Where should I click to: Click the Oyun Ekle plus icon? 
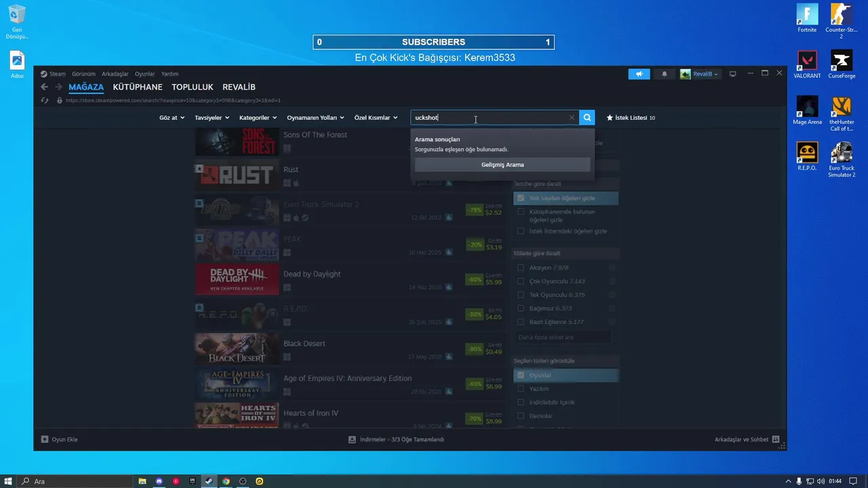(45, 439)
